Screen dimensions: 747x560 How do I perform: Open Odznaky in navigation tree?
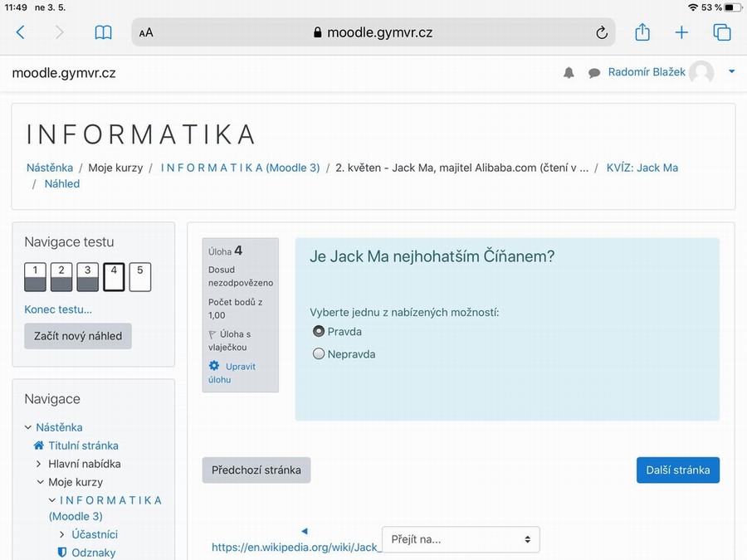[x=93, y=553]
